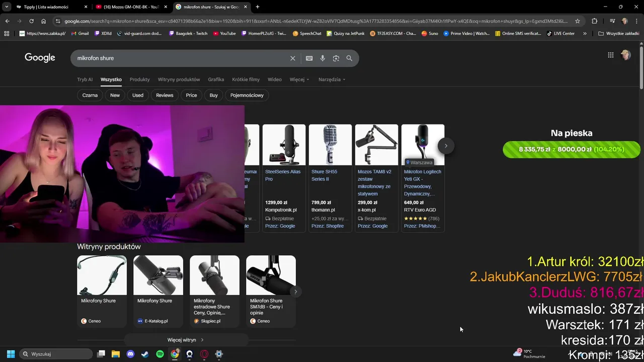Apply the Price filter chip
This screenshot has height=362, width=644.
point(191,95)
